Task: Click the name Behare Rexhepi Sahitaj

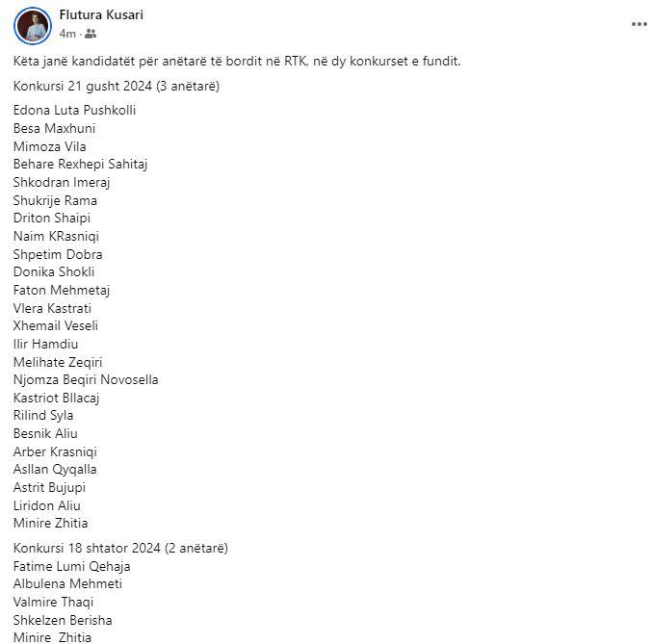Action: [x=80, y=164]
